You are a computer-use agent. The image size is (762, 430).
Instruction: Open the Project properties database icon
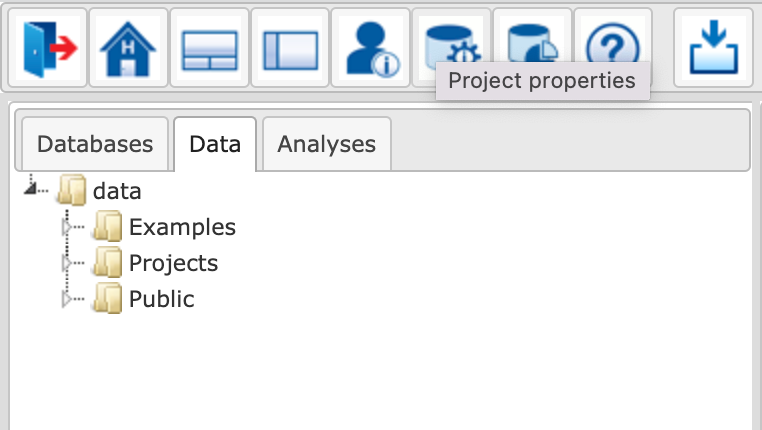[451, 44]
